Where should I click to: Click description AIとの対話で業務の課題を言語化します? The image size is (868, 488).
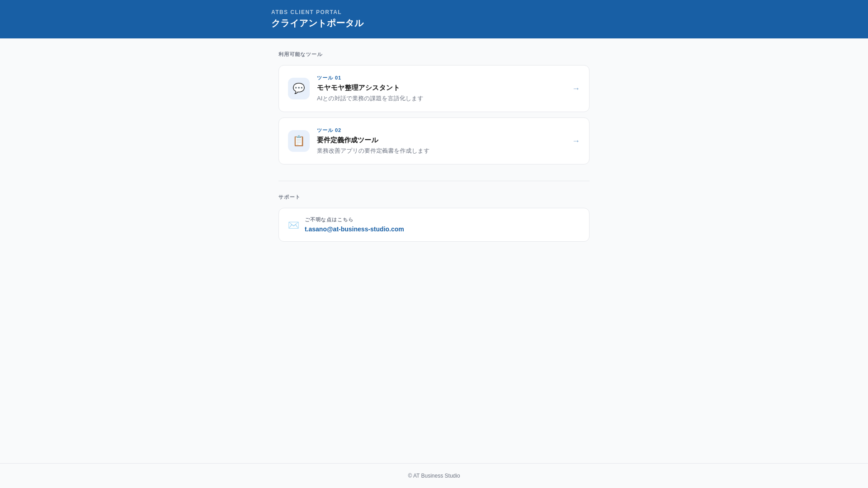tap(370, 99)
